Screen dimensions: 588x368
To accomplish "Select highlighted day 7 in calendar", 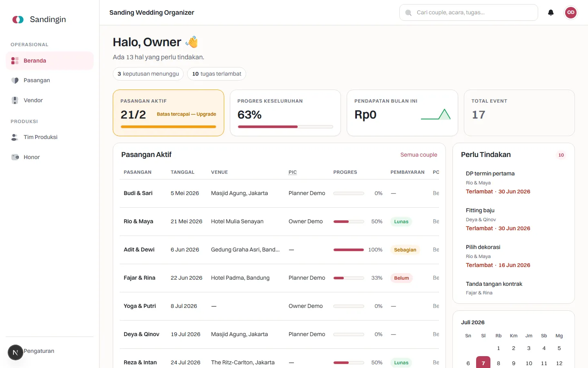I will (483, 363).
